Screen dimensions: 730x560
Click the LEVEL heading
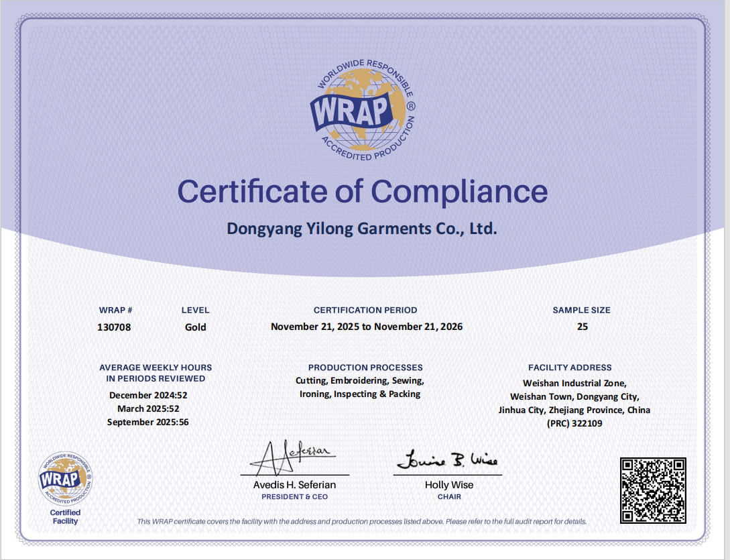coord(196,311)
